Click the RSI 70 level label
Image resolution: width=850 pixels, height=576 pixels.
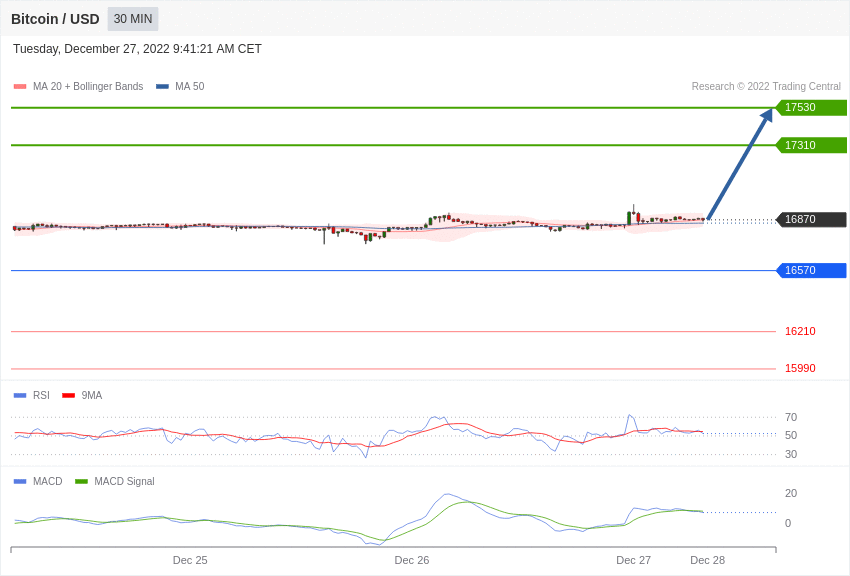(x=791, y=417)
